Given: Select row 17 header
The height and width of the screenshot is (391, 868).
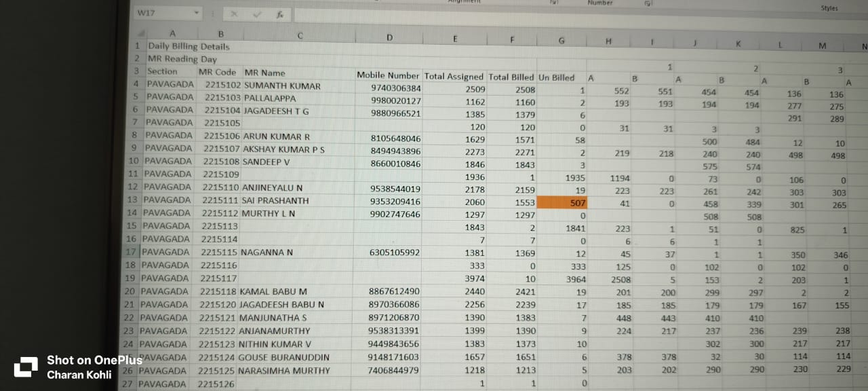Looking at the screenshot, I should click(x=131, y=252).
